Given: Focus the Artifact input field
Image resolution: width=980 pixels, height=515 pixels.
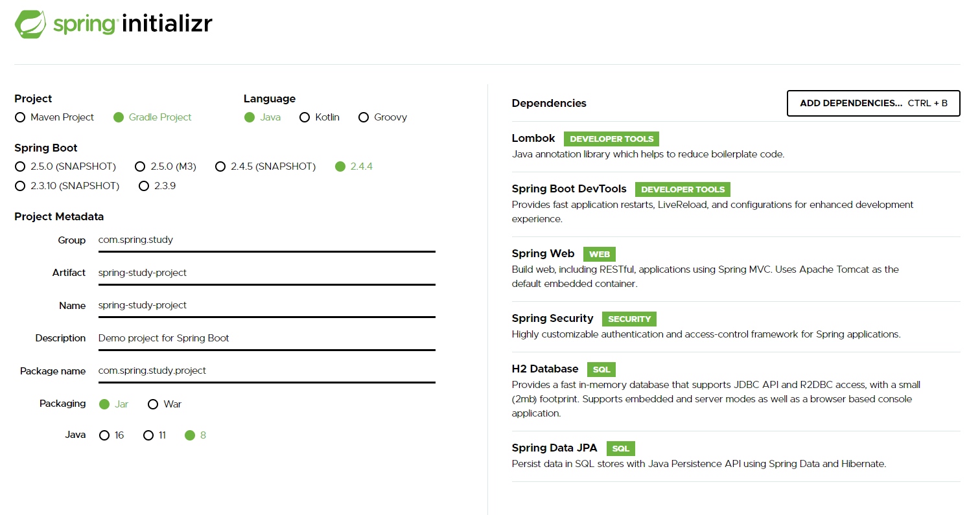Looking at the screenshot, I should [266, 273].
